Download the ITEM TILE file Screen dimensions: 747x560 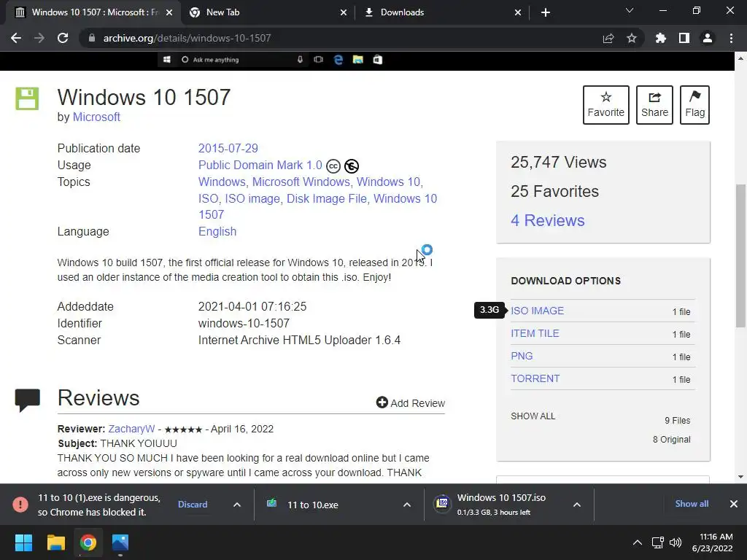535,333
